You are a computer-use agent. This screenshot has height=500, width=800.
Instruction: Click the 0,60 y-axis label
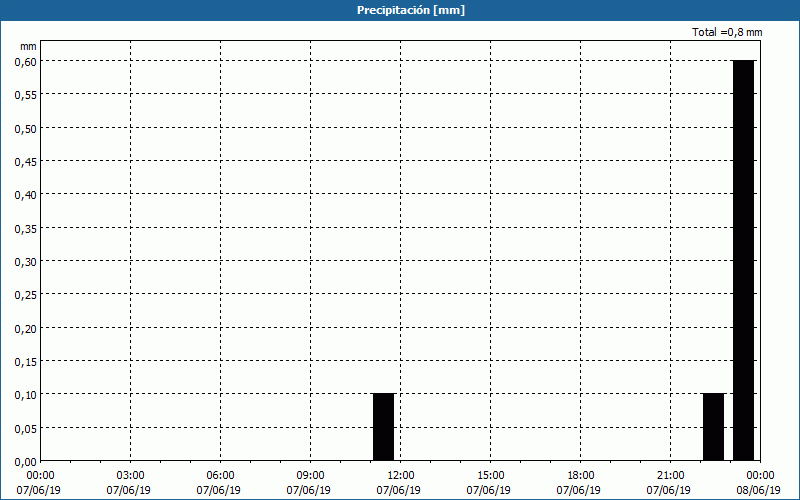click(x=25, y=61)
